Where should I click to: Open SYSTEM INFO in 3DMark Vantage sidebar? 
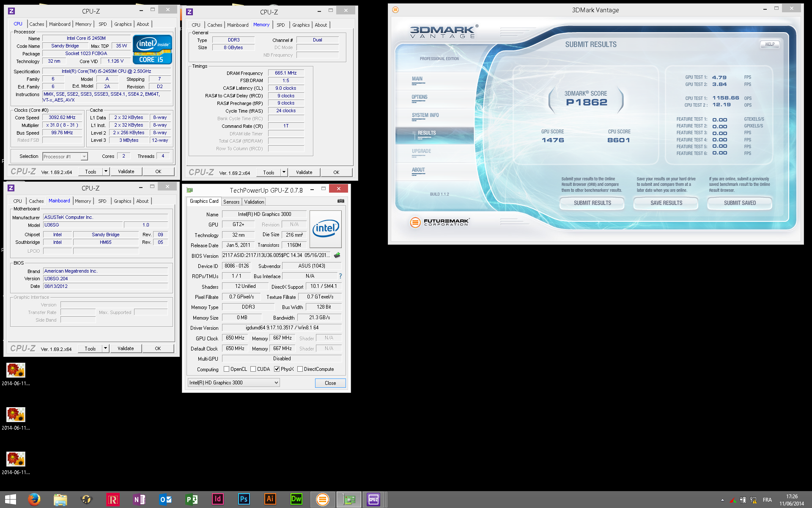425,115
